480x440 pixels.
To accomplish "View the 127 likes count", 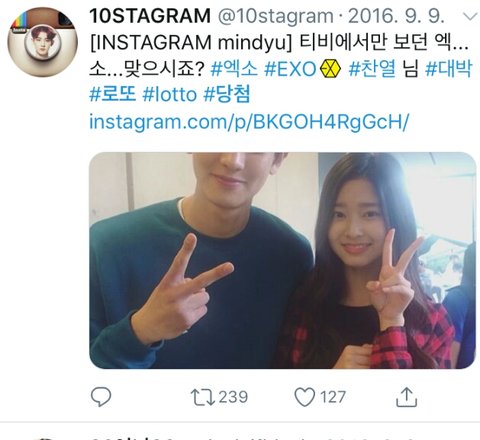I will pyautogui.click(x=333, y=397).
